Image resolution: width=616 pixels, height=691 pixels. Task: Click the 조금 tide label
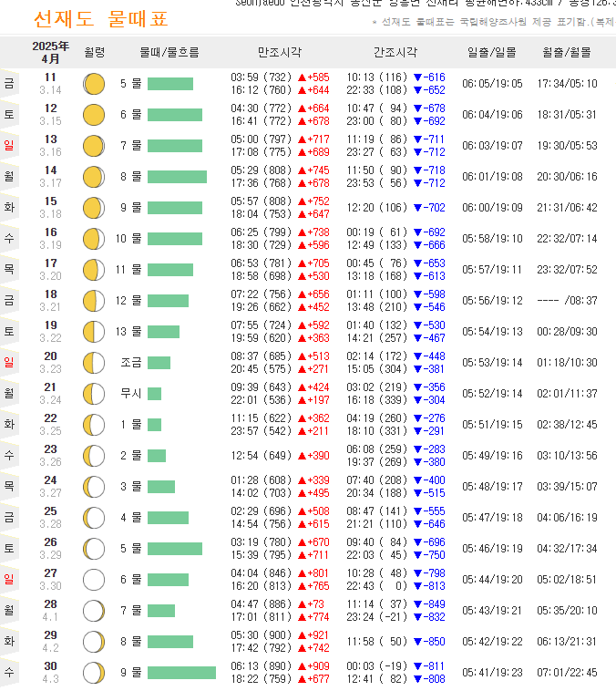131,363
